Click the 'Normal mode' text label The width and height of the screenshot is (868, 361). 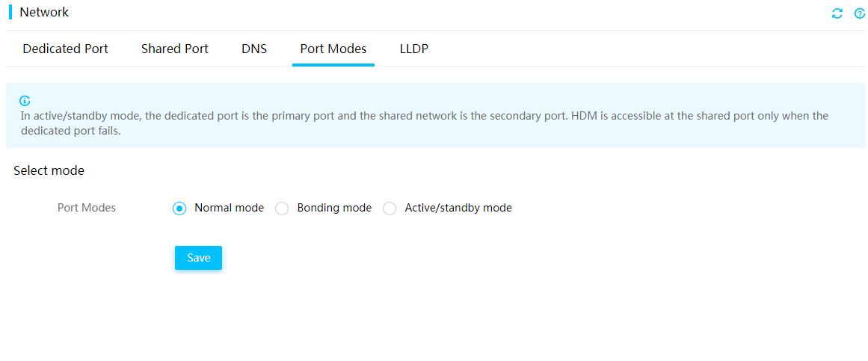point(230,209)
